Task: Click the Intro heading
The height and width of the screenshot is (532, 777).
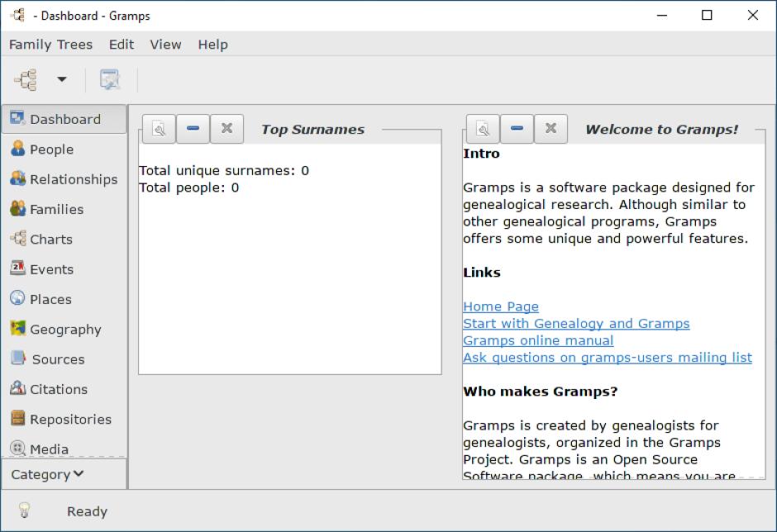Action: click(481, 154)
